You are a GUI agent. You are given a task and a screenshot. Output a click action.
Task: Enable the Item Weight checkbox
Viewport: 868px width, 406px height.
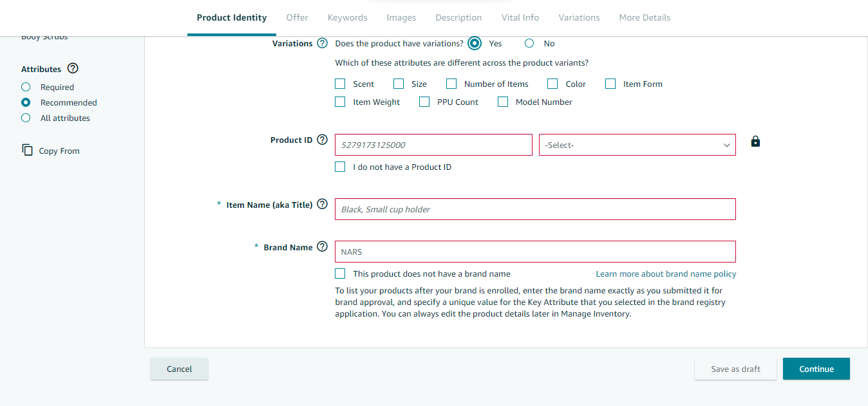(x=340, y=102)
